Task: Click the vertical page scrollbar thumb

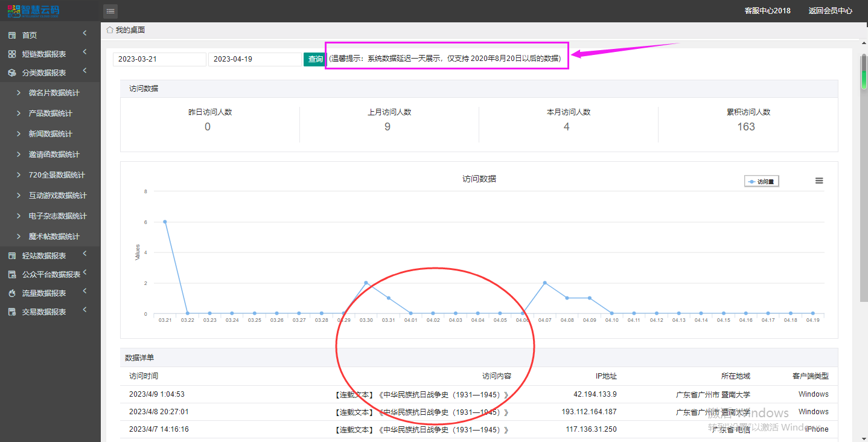Action: click(864, 72)
